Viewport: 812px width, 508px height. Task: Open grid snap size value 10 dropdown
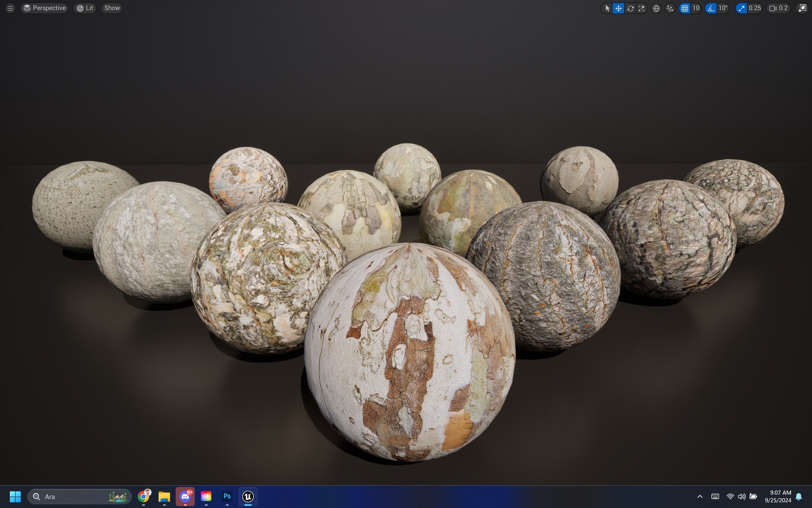pos(696,8)
